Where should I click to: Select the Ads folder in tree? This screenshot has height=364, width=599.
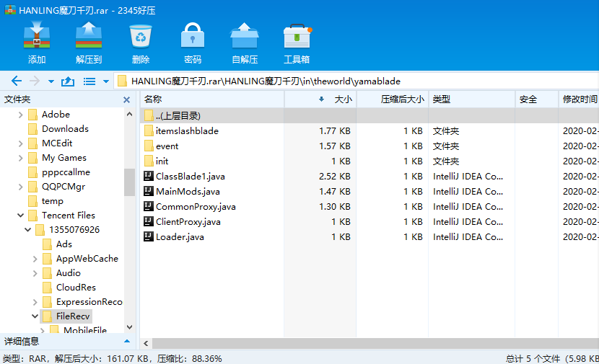point(64,244)
